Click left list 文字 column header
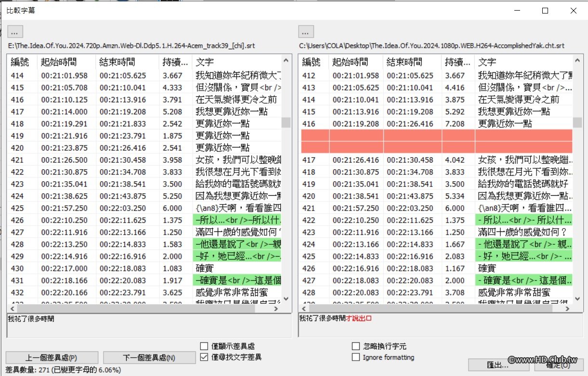The width and height of the screenshot is (588, 376). tap(236, 62)
